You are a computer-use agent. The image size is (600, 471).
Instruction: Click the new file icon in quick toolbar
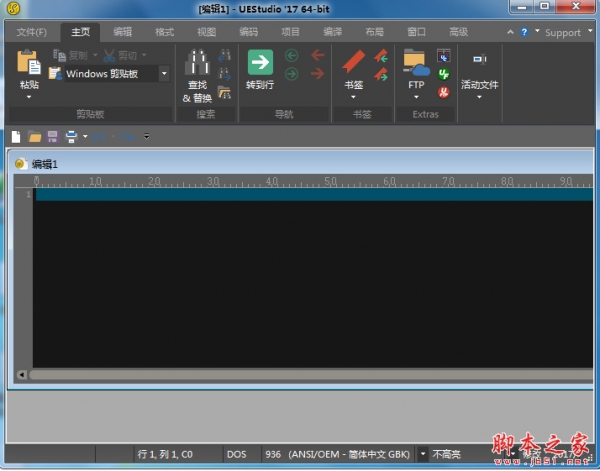[x=16, y=136]
